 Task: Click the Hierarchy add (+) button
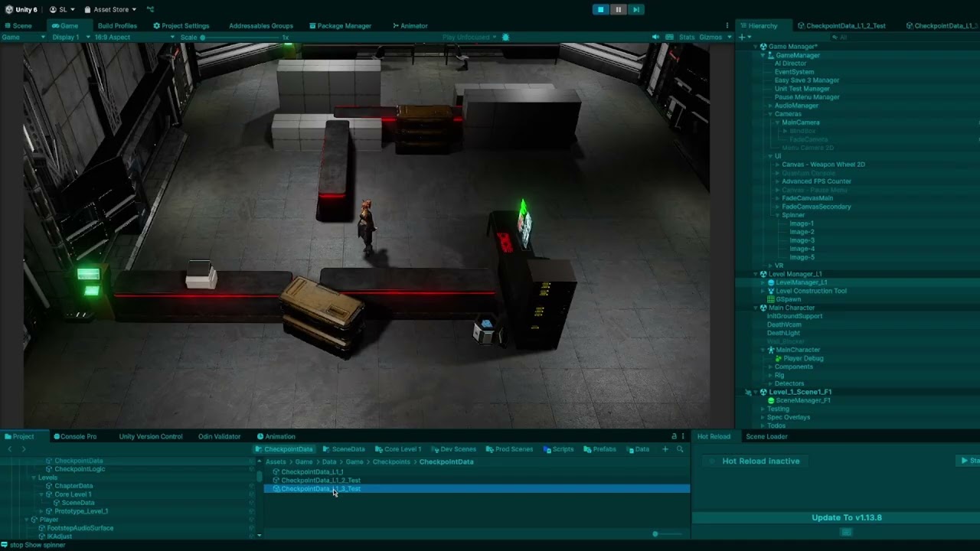[741, 37]
